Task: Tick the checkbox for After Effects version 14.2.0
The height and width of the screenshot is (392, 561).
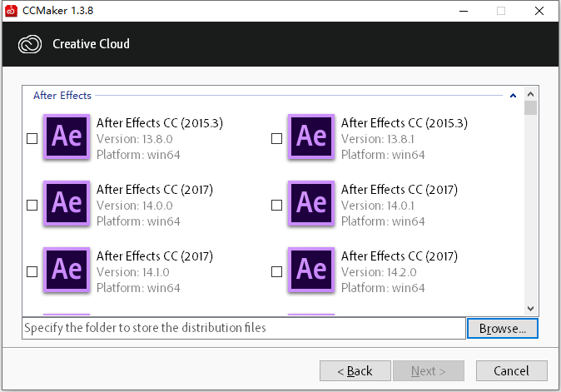Action: pos(277,271)
